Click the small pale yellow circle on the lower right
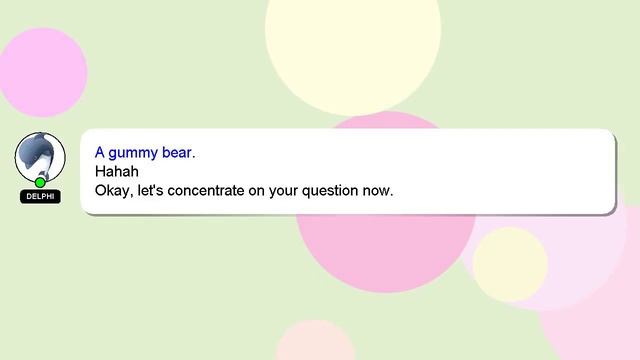Screen dimensions: 640x360 point(510,264)
